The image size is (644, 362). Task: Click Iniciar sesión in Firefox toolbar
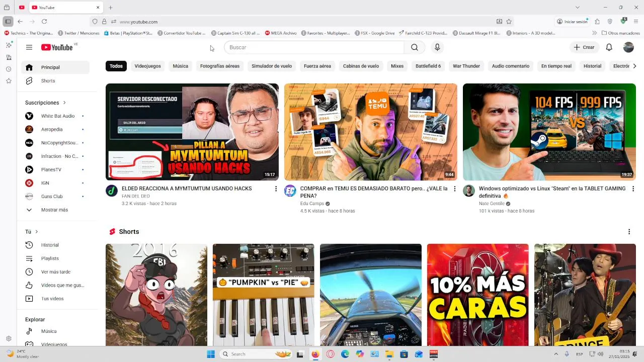573,22
